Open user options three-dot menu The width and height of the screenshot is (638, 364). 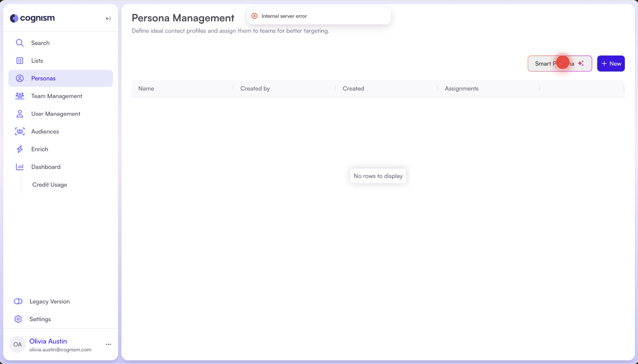click(x=108, y=345)
